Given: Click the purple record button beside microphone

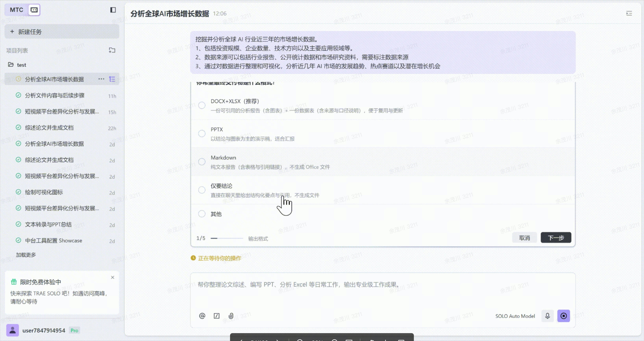Looking at the screenshot, I should 564,316.
